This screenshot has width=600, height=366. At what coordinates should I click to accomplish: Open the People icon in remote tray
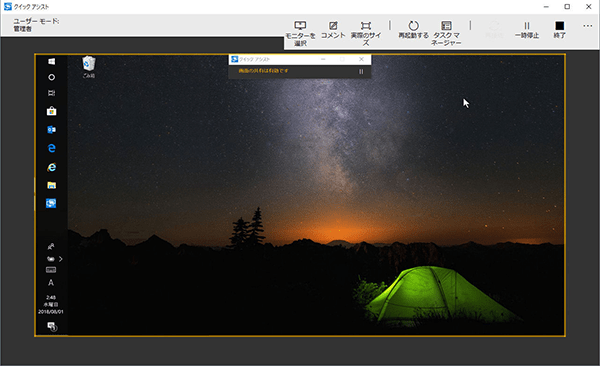click(51, 246)
